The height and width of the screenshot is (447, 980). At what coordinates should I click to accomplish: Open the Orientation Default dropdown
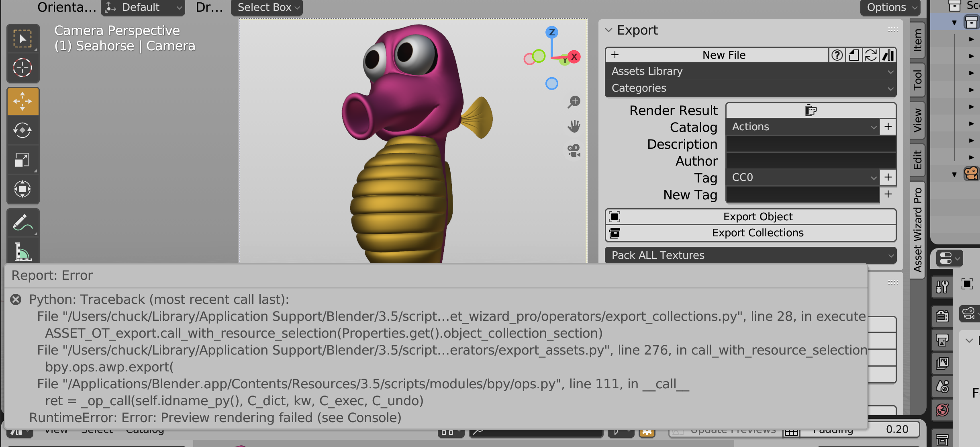pos(143,7)
